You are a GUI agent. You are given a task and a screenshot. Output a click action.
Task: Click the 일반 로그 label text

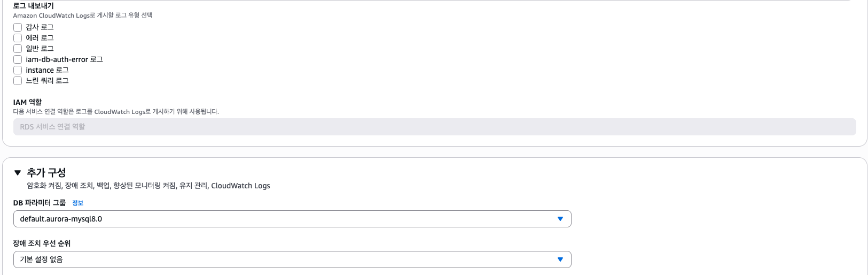point(40,49)
